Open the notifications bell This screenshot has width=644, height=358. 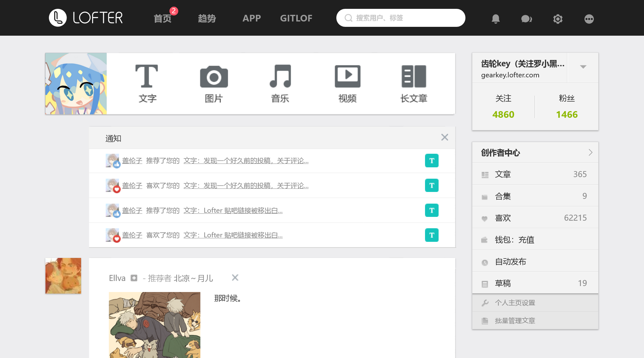click(x=495, y=18)
